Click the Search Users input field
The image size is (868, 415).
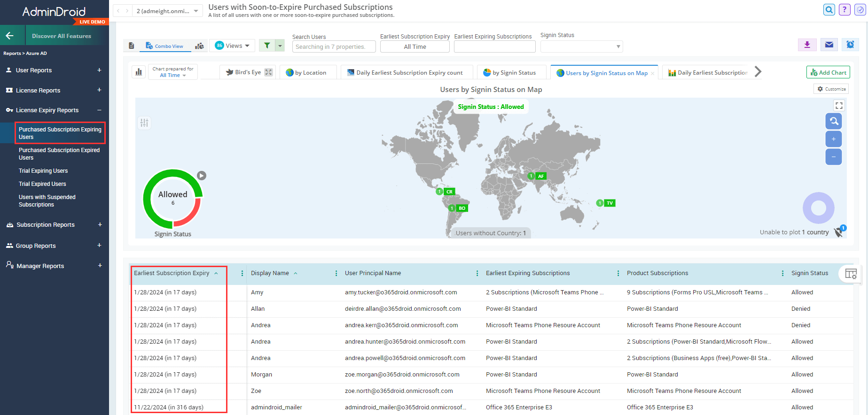pyautogui.click(x=334, y=47)
